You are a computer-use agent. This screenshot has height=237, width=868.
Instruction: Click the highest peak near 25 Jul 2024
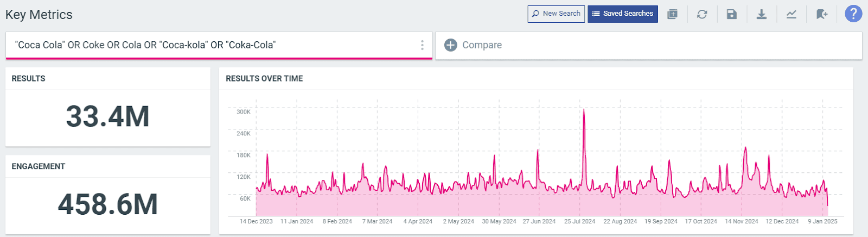click(584, 110)
